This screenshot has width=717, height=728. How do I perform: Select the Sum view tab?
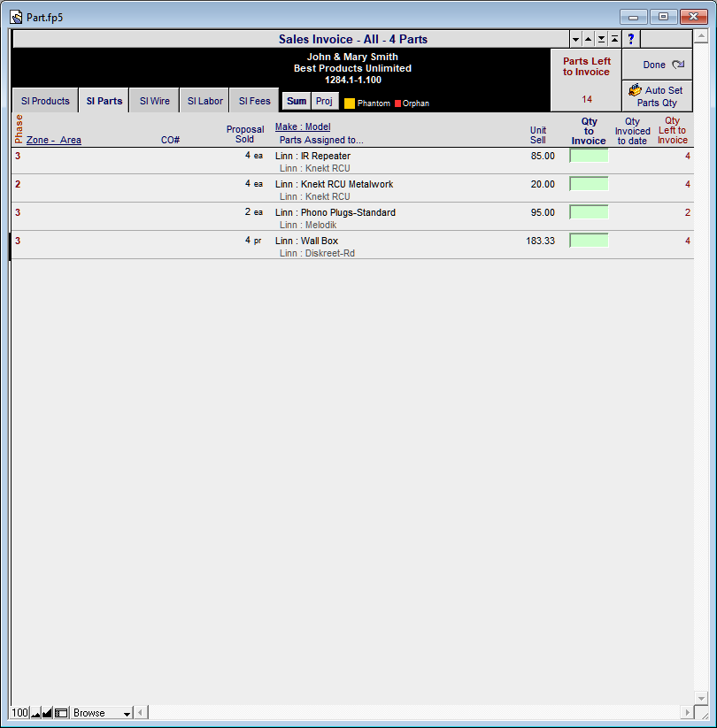coord(297,101)
